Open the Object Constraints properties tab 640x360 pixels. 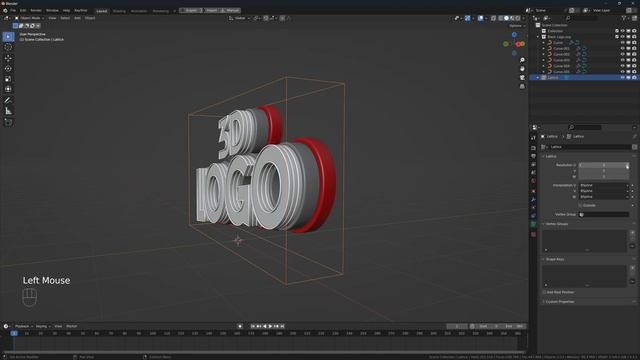(x=533, y=216)
